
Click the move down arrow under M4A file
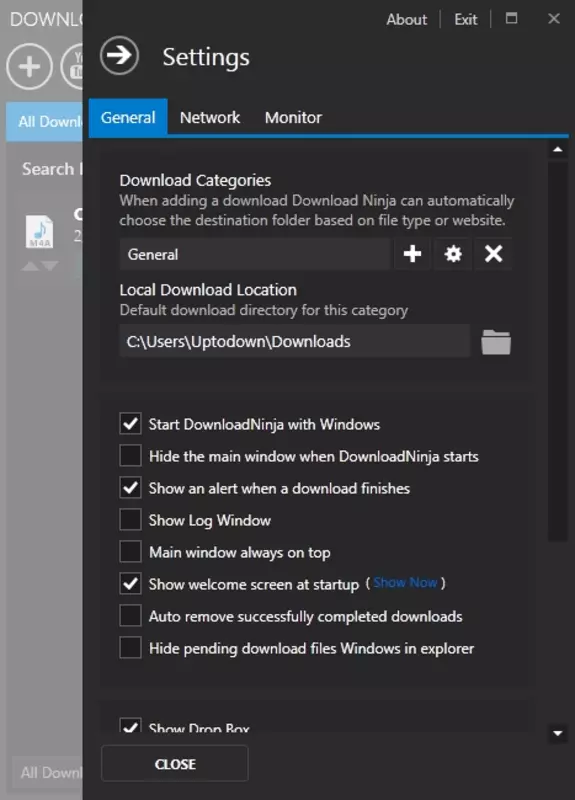[49, 266]
